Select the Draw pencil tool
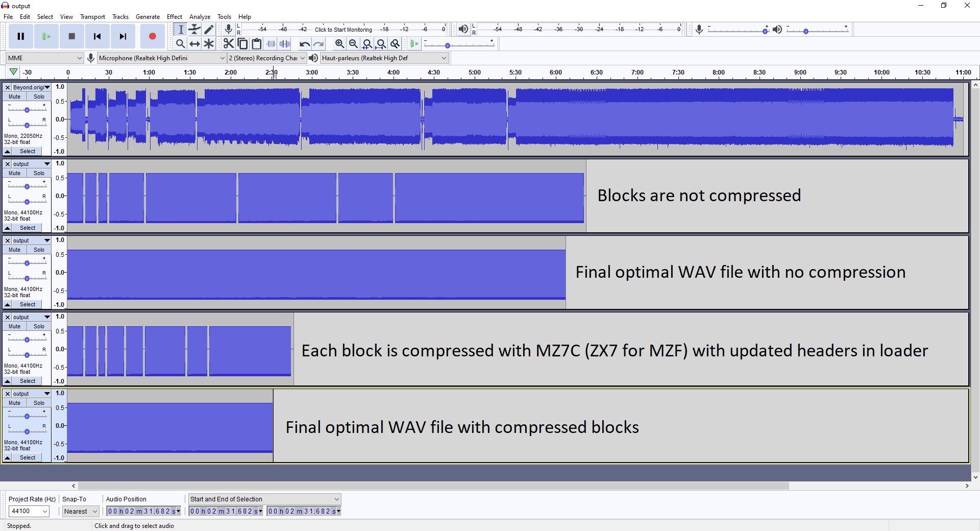Screen dimensions: 980x531 [x=209, y=30]
